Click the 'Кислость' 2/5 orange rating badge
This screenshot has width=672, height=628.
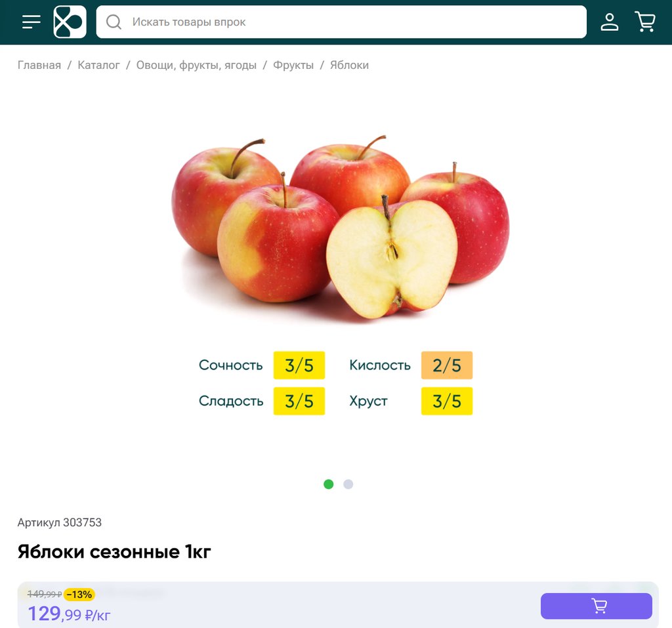click(446, 366)
